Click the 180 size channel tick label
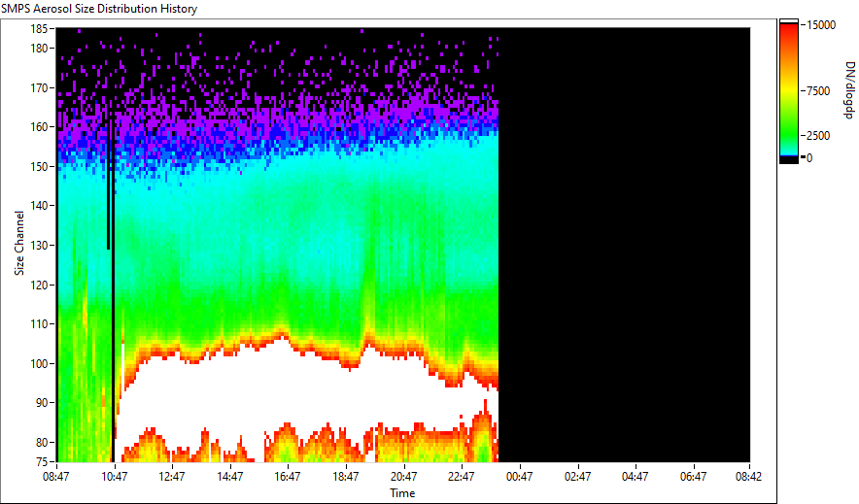Image resolution: width=859 pixels, height=504 pixels. coord(39,49)
